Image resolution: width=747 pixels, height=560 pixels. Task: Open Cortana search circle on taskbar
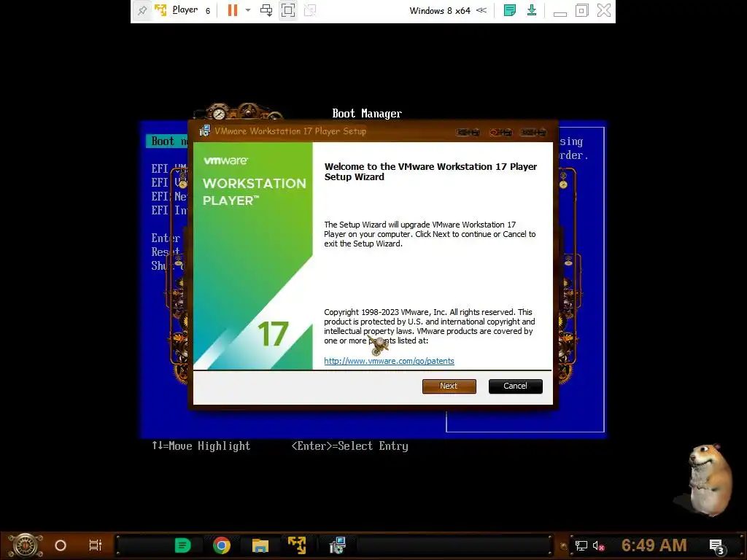pyautogui.click(x=61, y=545)
